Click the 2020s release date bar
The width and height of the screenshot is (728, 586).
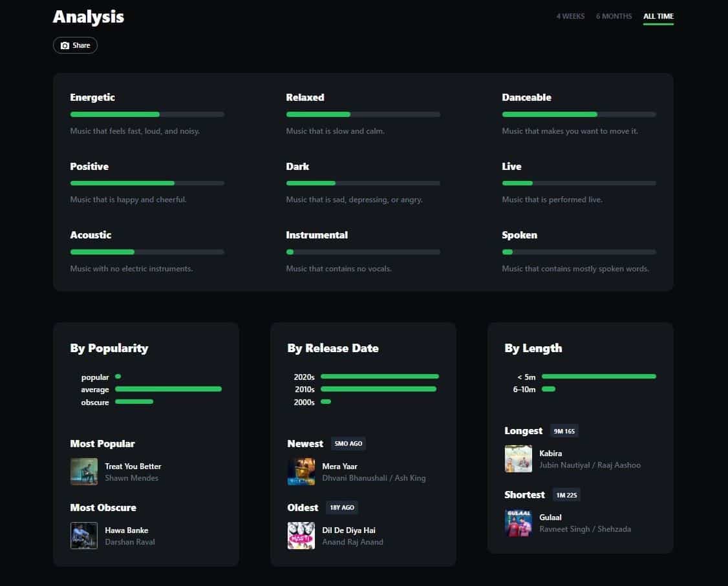tap(380, 376)
